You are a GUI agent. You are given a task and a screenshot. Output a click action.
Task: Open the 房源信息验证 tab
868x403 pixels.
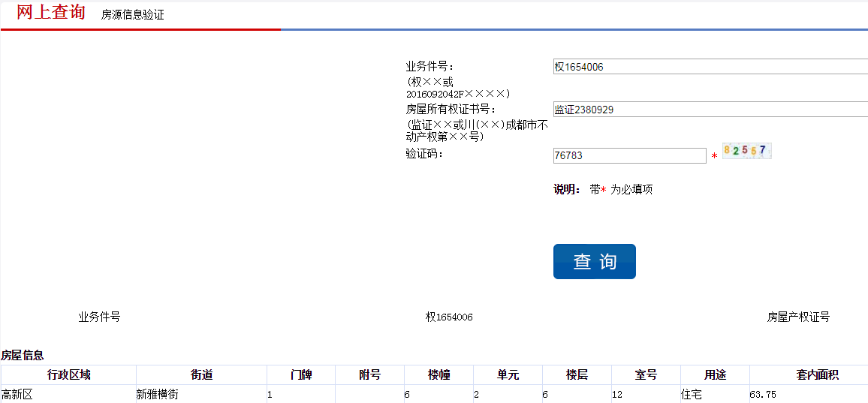[x=132, y=15]
